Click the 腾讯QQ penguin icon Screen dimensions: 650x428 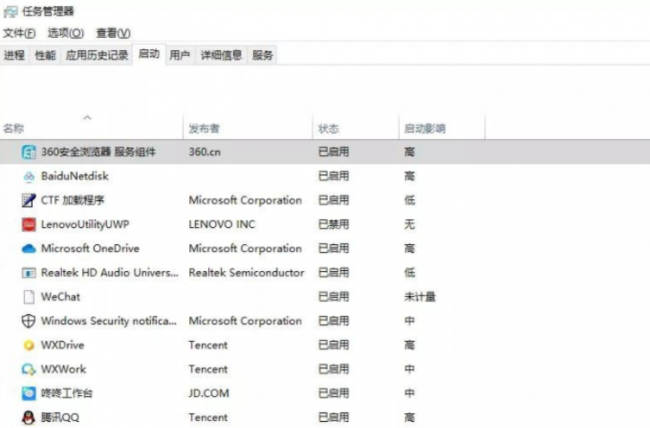coord(29,418)
